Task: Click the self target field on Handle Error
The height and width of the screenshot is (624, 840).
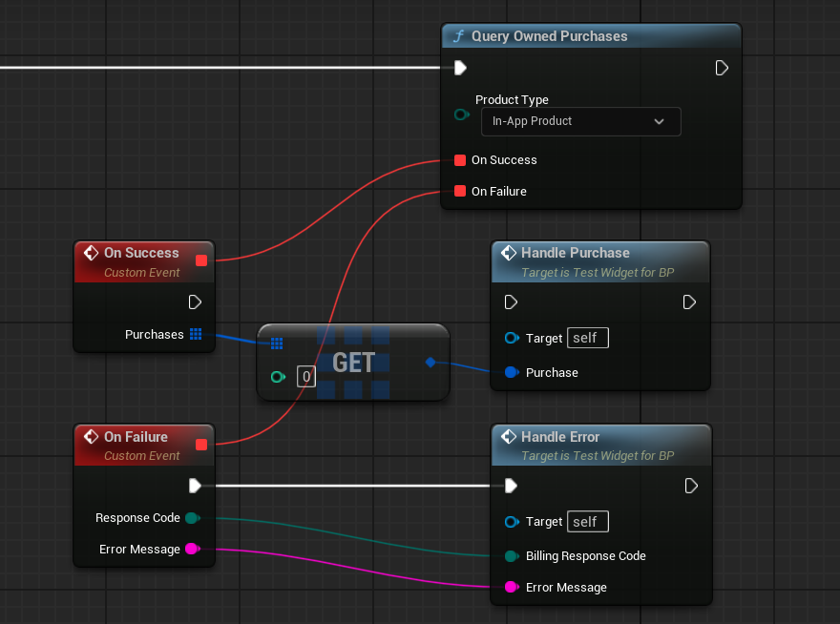Action: click(x=587, y=522)
